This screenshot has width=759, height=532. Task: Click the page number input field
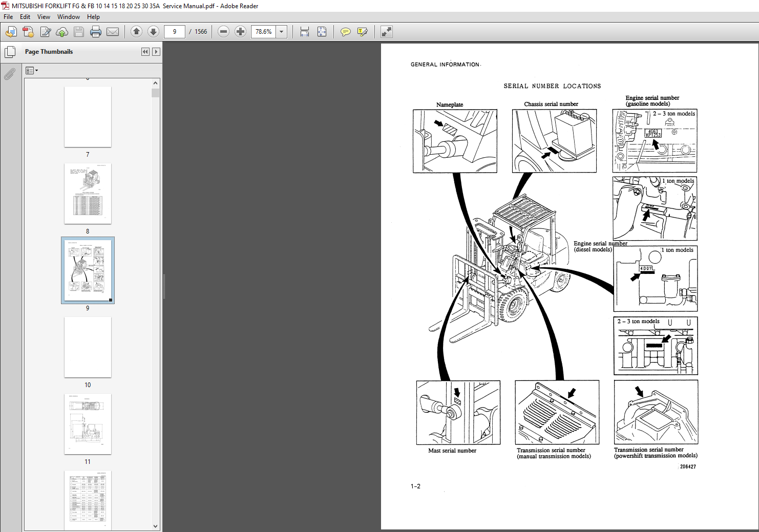(175, 32)
